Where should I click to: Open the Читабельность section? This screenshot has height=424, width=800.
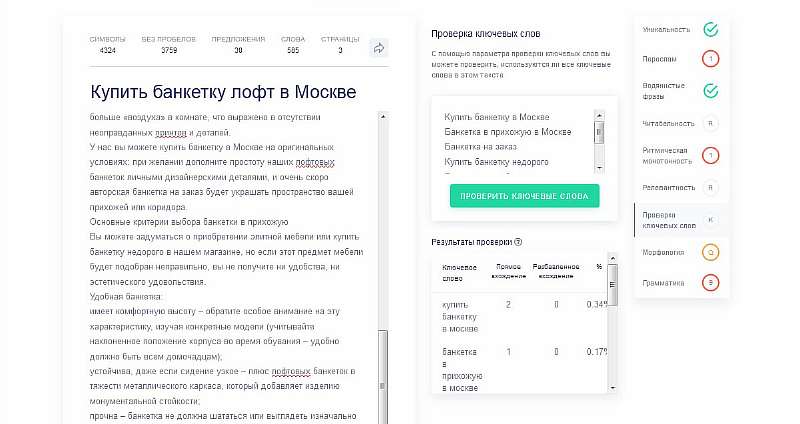(668, 123)
